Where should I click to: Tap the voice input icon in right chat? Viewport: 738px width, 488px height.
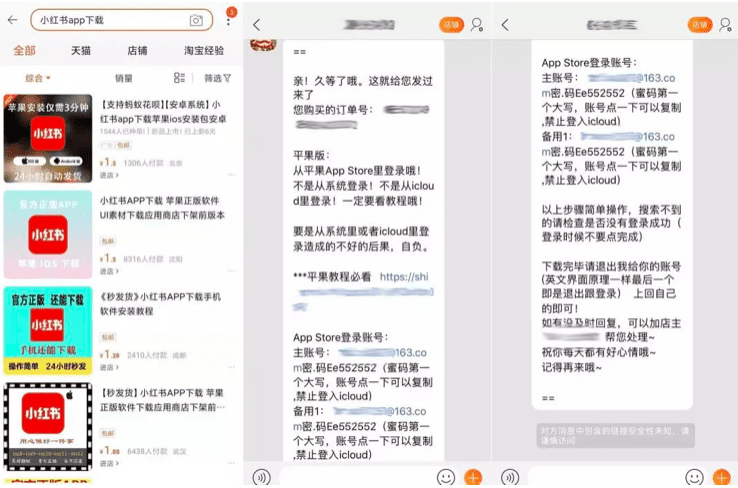(x=510, y=477)
